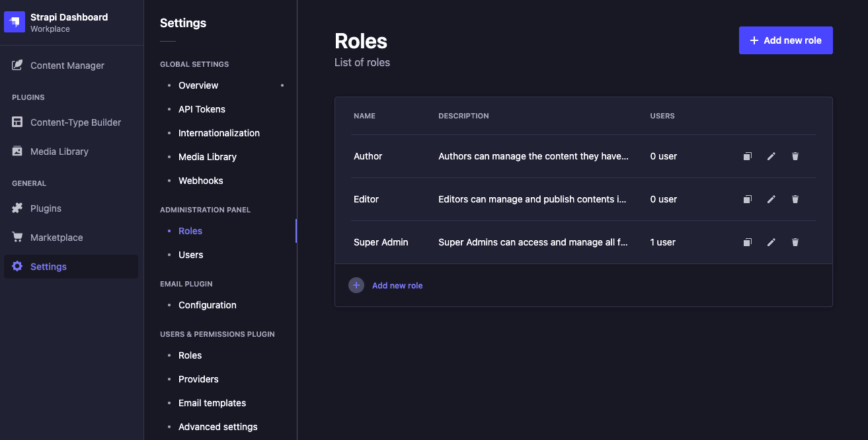Delete the Editor role
This screenshot has width=868, height=440.
click(x=795, y=199)
